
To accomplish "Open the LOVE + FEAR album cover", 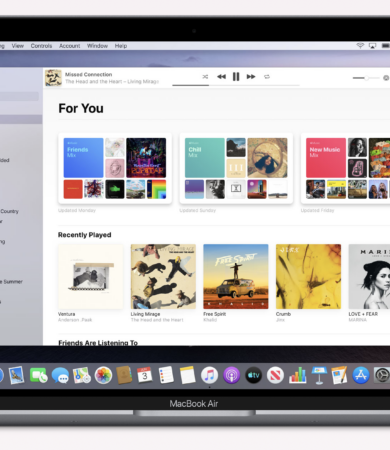I will click(x=369, y=277).
